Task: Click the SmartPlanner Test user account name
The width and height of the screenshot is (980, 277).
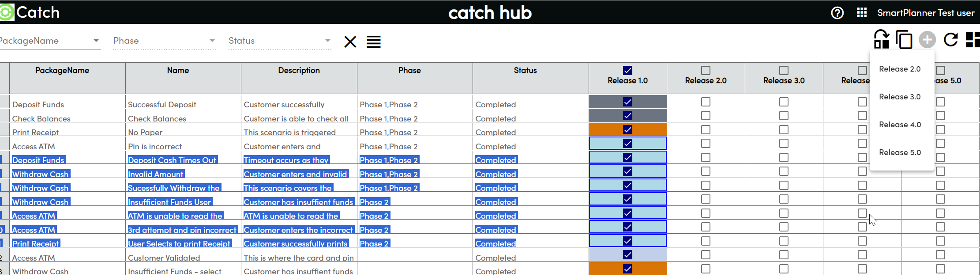Action: coord(926,13)
